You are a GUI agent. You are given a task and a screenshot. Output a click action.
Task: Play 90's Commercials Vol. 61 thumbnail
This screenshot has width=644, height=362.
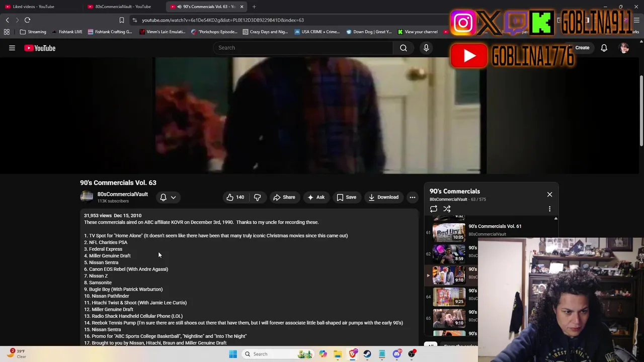(x=449, y=232)
